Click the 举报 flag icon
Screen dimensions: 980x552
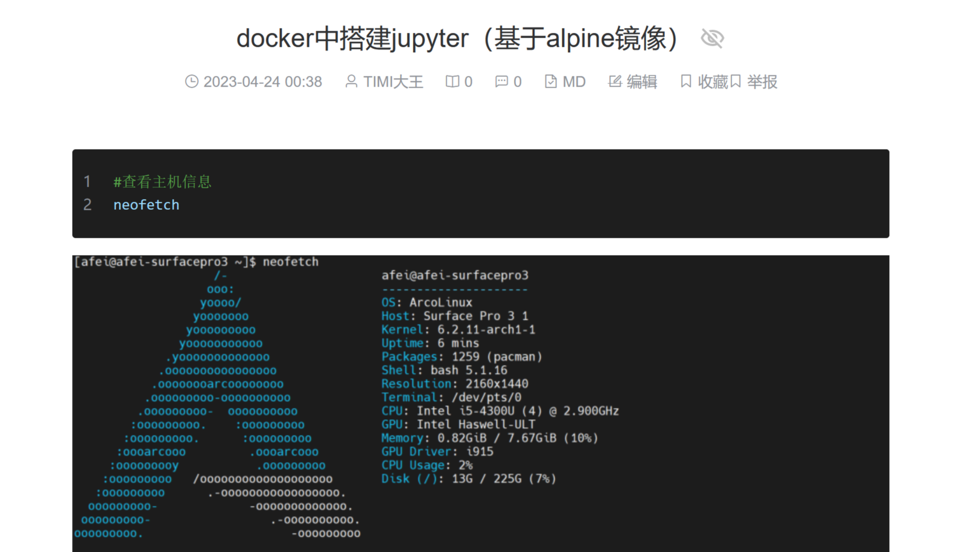[x=736, y=81]
